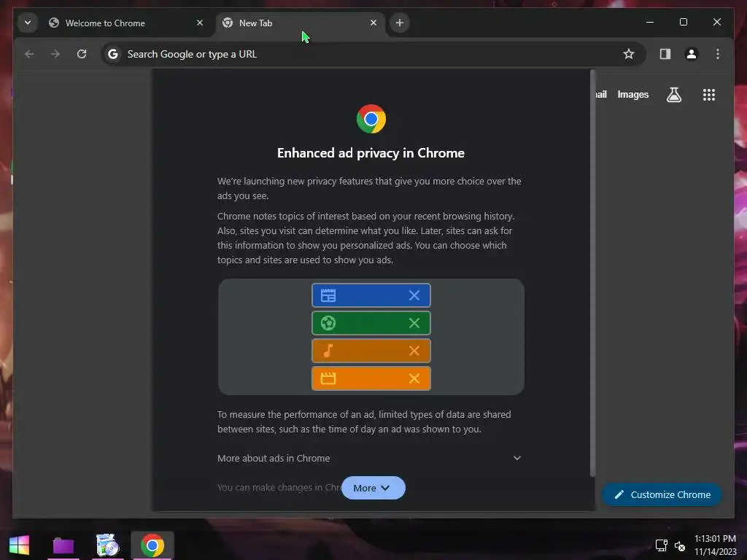Open a new tab with plus button

[400, 23]
